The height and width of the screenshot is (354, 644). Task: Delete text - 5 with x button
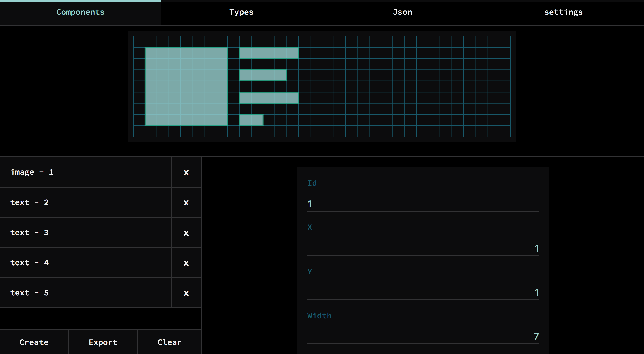click(186, 293)
